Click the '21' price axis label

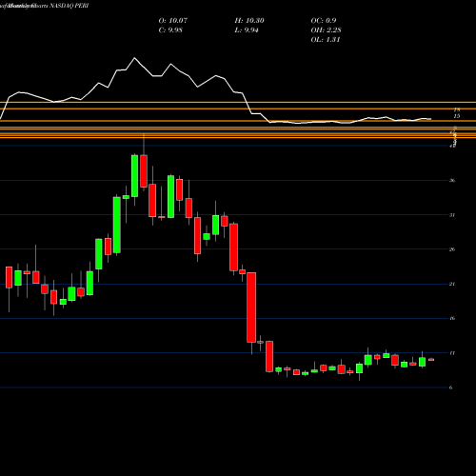click(452, 284)
